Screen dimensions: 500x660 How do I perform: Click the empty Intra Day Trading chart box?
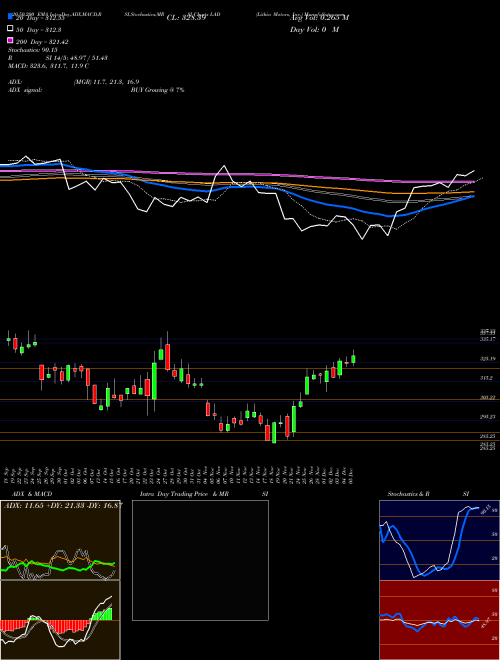point(200,560)
